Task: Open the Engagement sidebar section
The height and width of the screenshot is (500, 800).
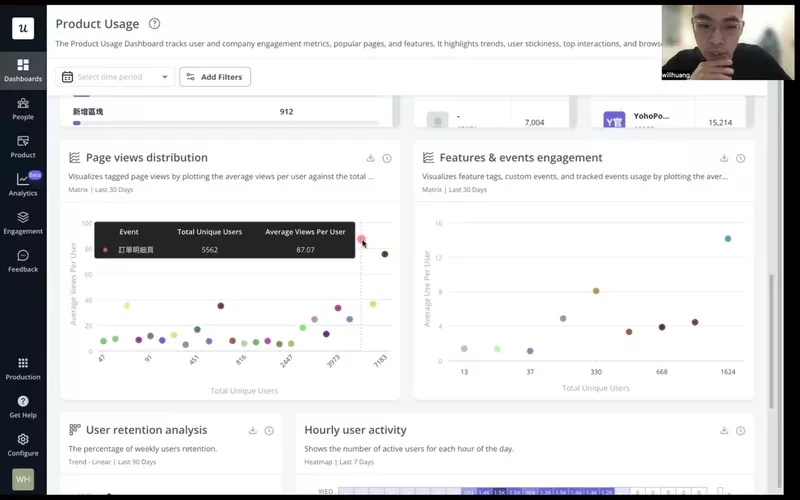Action: (x=22, y=222)
